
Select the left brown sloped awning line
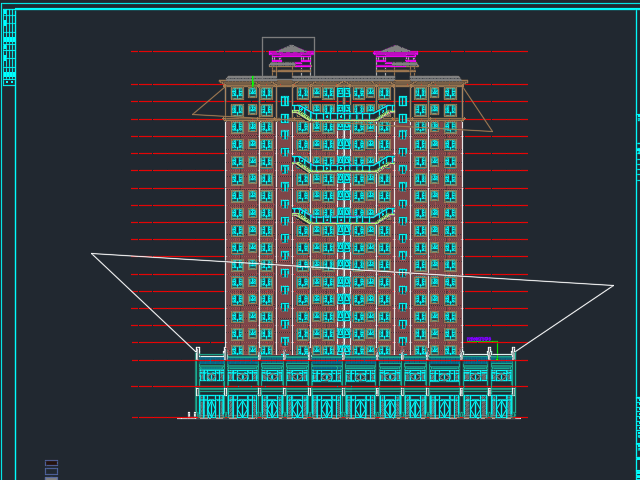pos(206,101)
